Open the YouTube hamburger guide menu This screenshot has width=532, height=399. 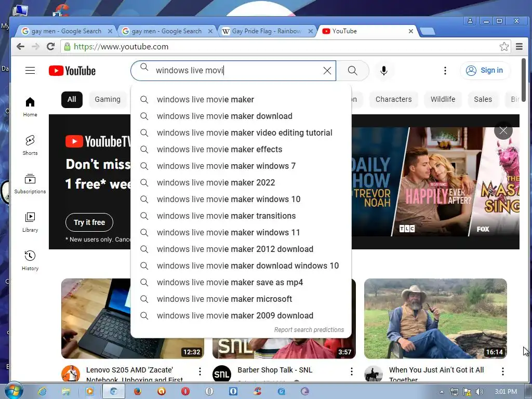click(x=30, y=71)
